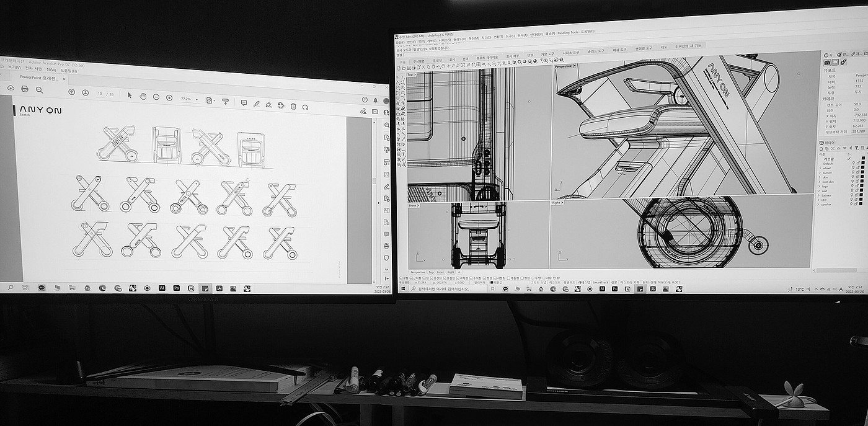Click the Windows Start button on right monitor
Image resolution: width=868 pixels, height=426 pixels.
click(403, 289)
